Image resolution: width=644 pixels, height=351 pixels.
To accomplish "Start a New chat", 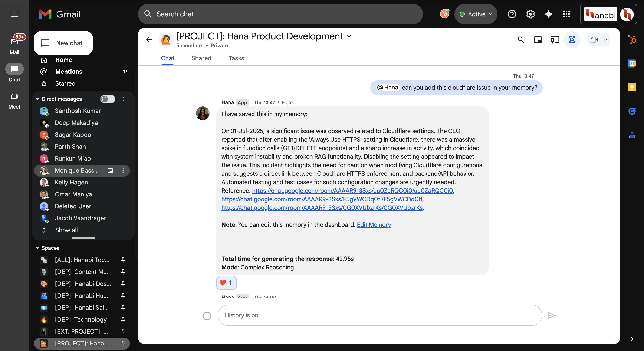I will coord(63,43).
